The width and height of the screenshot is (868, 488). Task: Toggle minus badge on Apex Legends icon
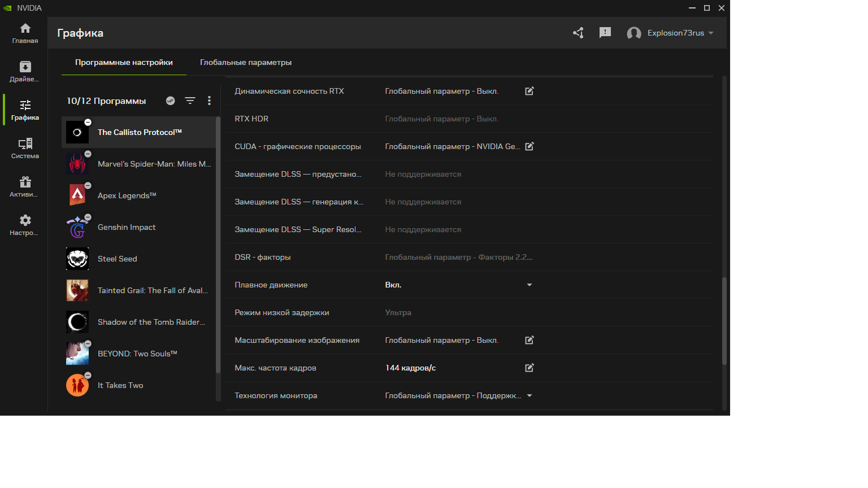coord(88,186)
